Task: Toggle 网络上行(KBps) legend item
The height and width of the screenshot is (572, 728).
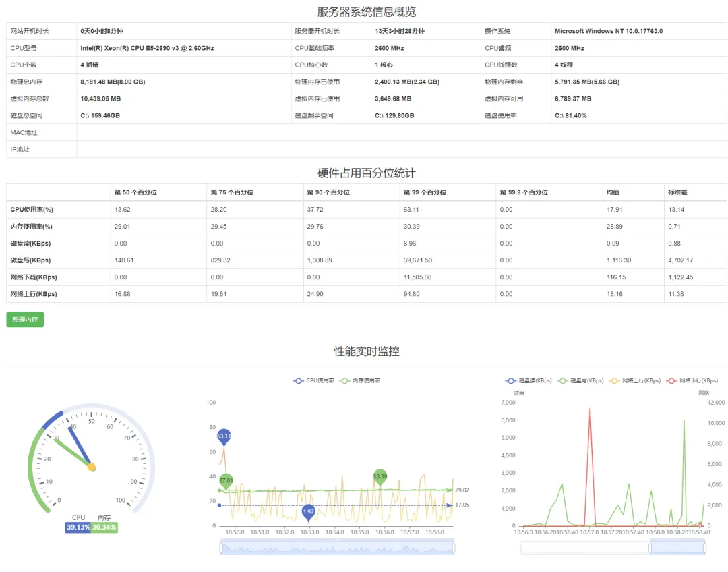Action: (x=635, y=380)
